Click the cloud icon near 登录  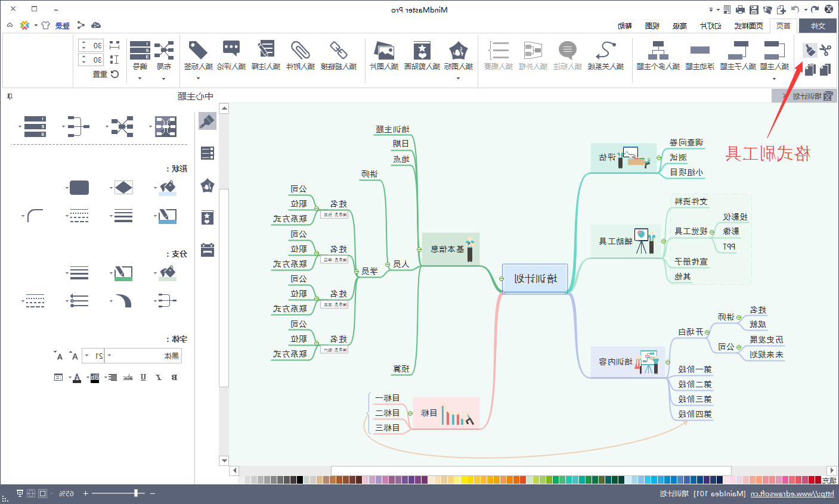point(96,26)
